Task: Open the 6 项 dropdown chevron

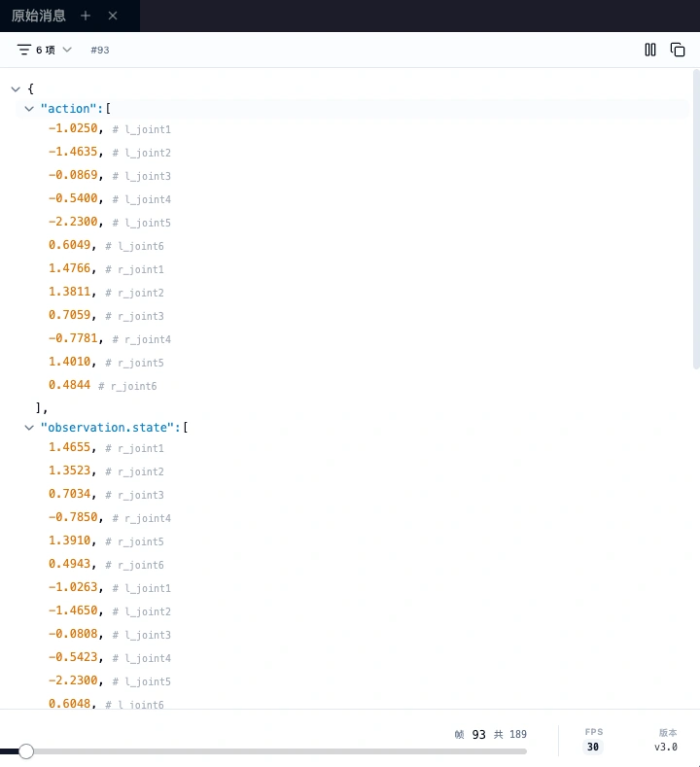Action: point(67,50)
